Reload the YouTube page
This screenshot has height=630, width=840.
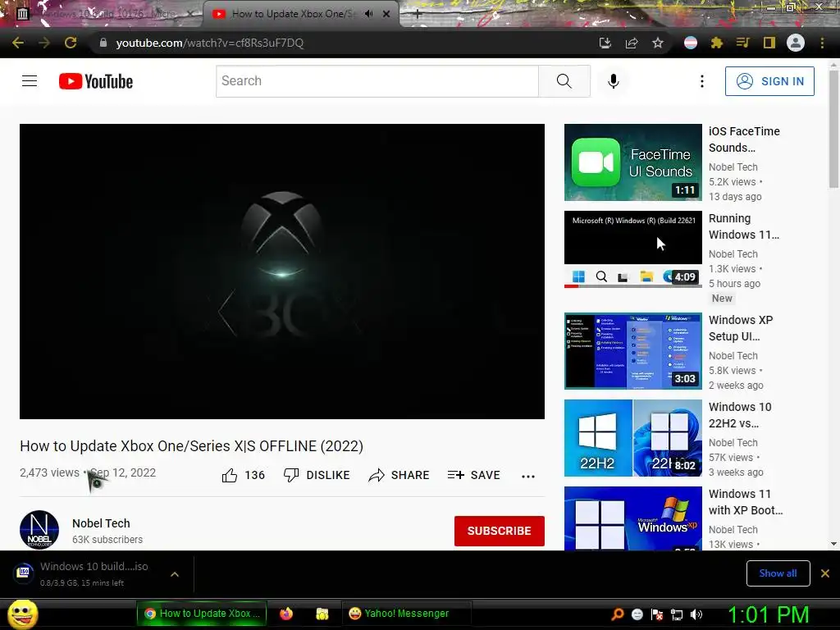tap(71, 43)
